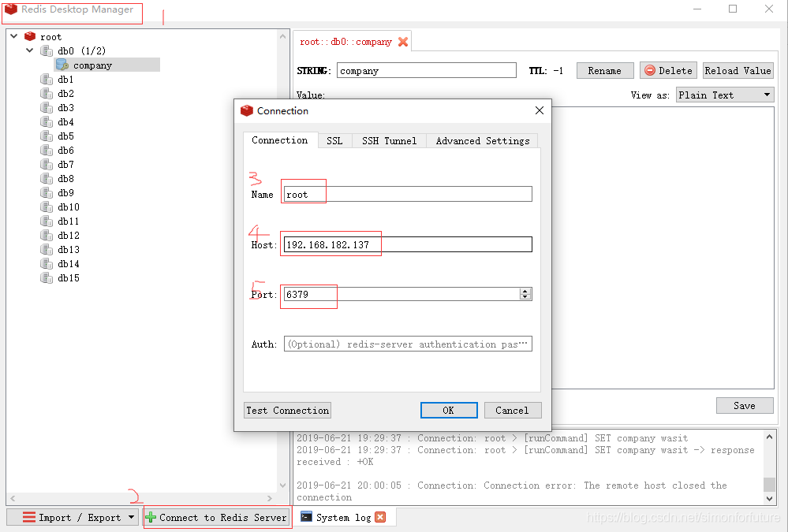Decrease the Port value
The height and width of the screenshot is (532, 788).
(x=525, y=297)
